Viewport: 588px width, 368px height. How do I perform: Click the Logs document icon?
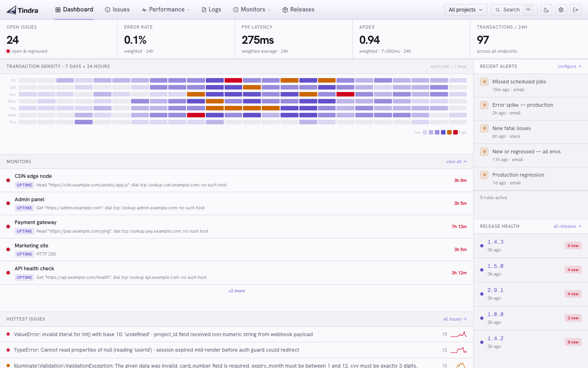click(x=204, y=10)
